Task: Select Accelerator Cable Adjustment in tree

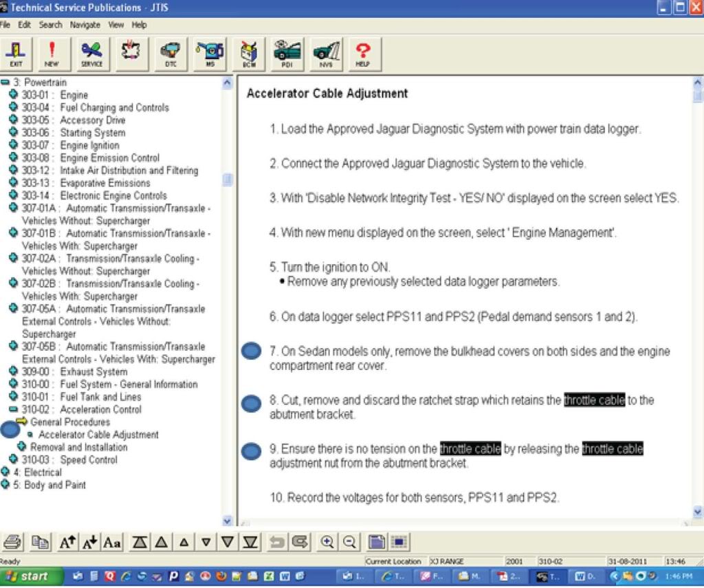Action: (98, 435)
